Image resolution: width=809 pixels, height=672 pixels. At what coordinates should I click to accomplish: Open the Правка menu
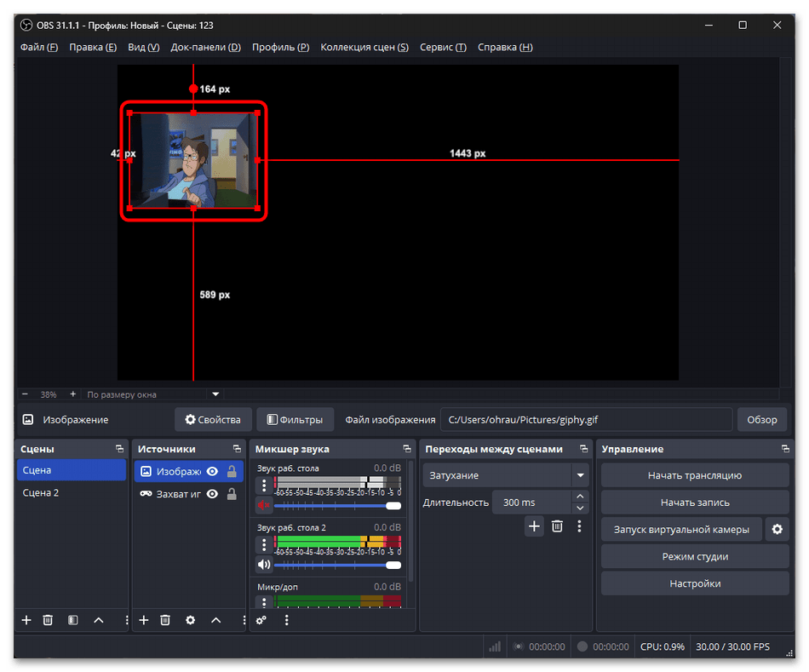click(x=93, y=47)
